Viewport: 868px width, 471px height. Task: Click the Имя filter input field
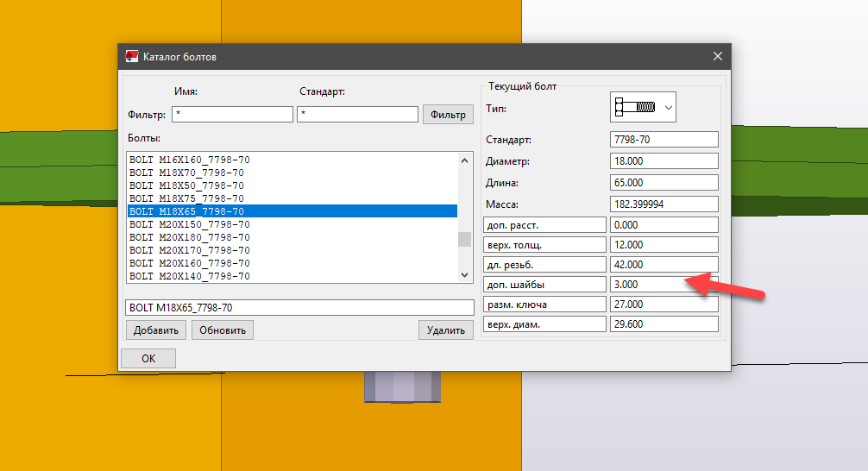[x=233, y=114]
